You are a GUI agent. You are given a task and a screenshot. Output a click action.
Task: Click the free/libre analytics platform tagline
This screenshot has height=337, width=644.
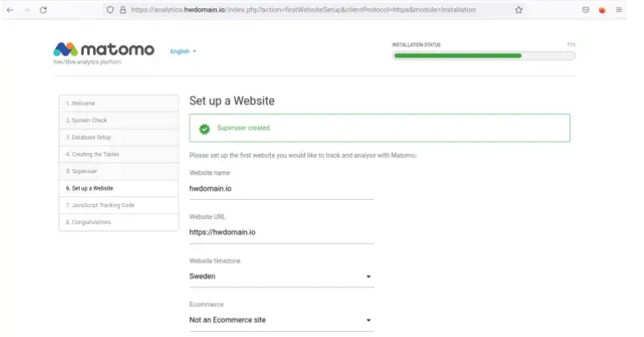[x=87, y=62]
